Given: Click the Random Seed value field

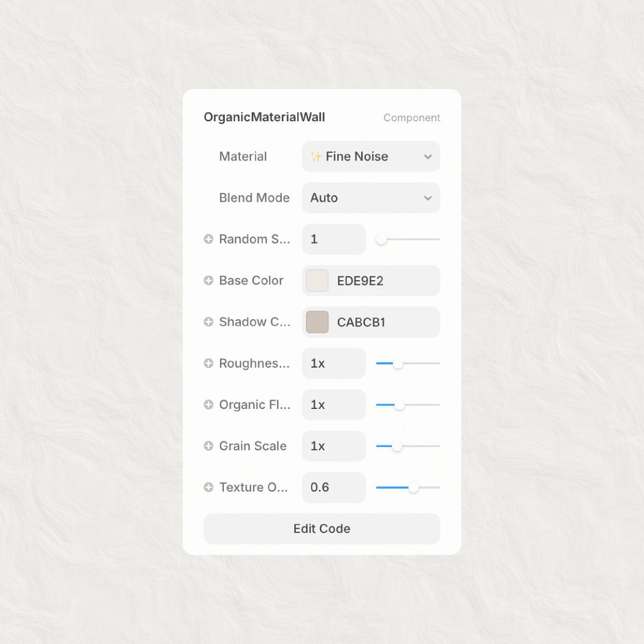Looking at the screenshot, I should 334,239.
